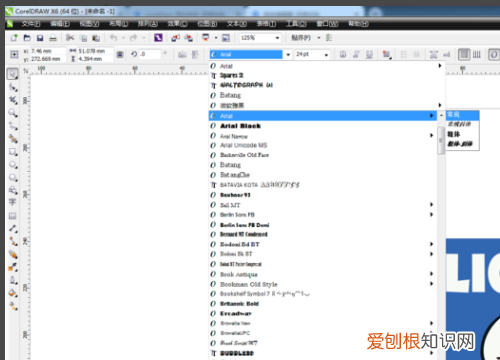Image resolution: width=500 pixels, height=360 pixels.
Task: Click the New document icon
Action: (14, 38)
